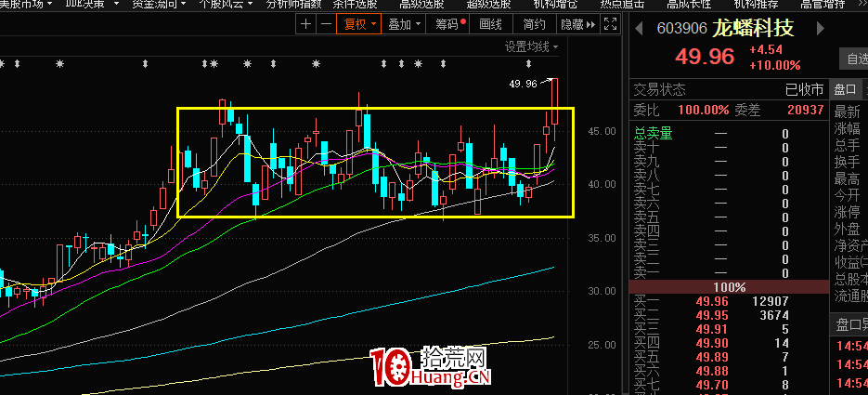This screenshot has width=868, height=395.
Task: Click the 卖十 order row
Action: pyautogui.click(x=729, y=148)
